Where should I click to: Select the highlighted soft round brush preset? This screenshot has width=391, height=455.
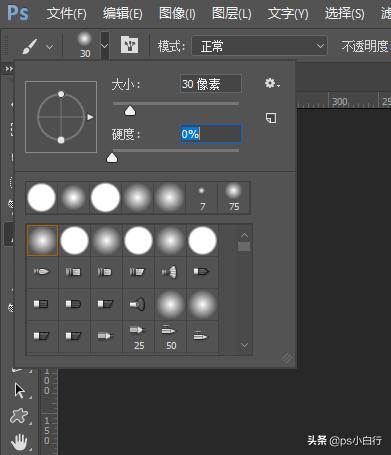click(x=42, y=240)
